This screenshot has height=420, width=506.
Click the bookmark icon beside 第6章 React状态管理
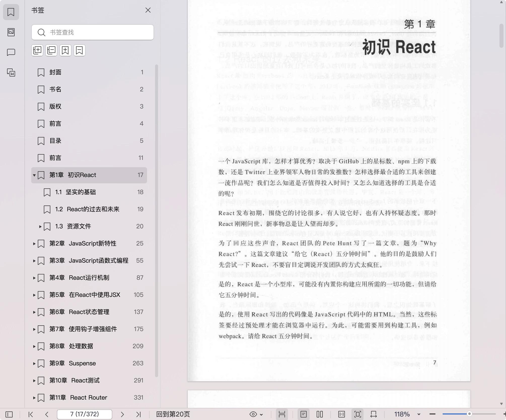[41, 312]
